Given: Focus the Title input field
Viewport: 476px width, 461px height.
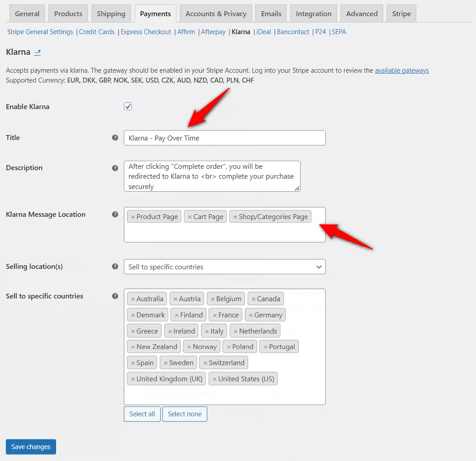Looking at the screenshot, I should point(225,138).
